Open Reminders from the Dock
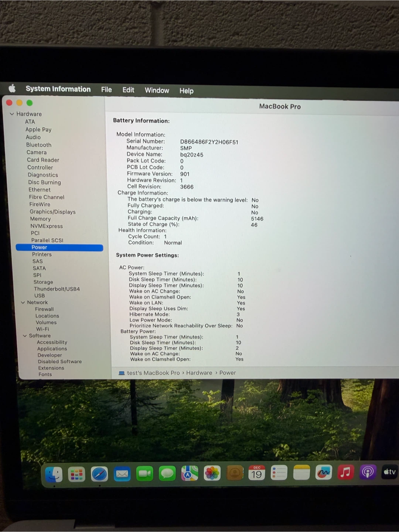This screenshot has width=399, height=532. (x=279, y=473)
